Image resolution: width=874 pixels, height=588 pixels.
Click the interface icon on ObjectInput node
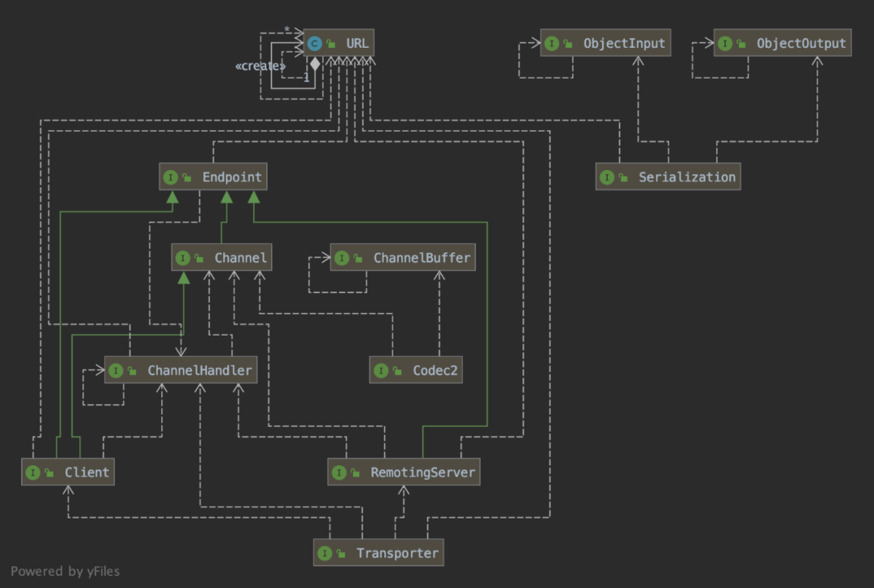tap(551, 44)
